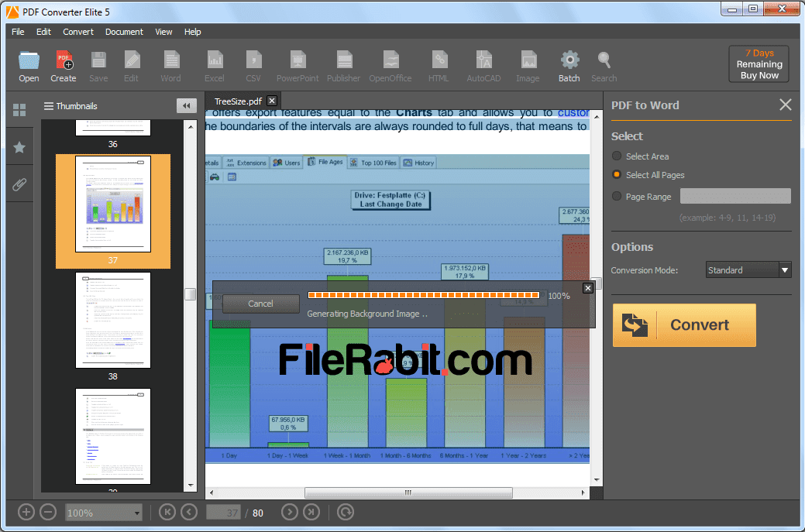Close the TreeSize.pdf tab
Screen dimensions: 805x532
pyautogui.click(x=272, y=101)
